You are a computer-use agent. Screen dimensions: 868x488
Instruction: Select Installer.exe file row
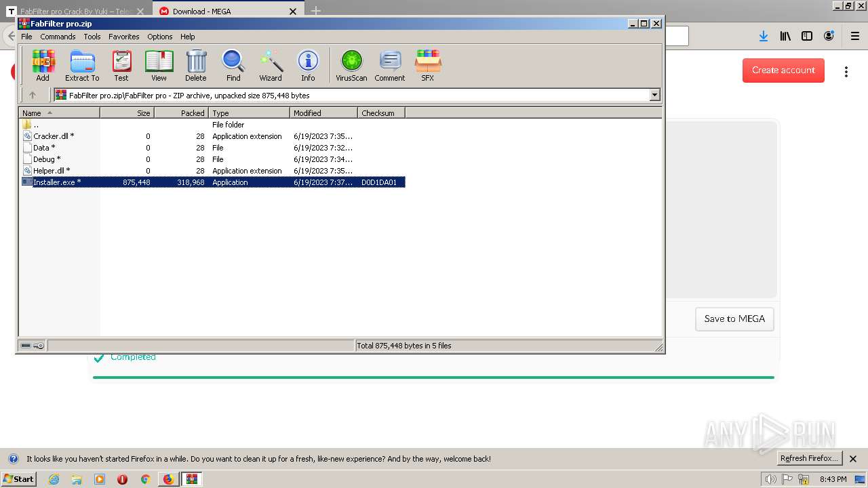[x=212, y=182]
